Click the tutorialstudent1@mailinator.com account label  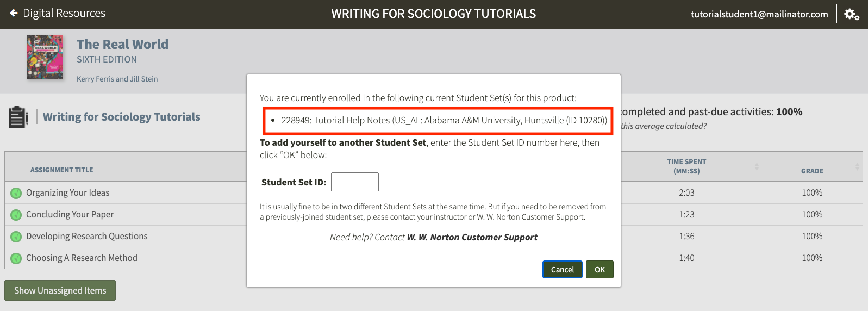(x=759, y=14)
